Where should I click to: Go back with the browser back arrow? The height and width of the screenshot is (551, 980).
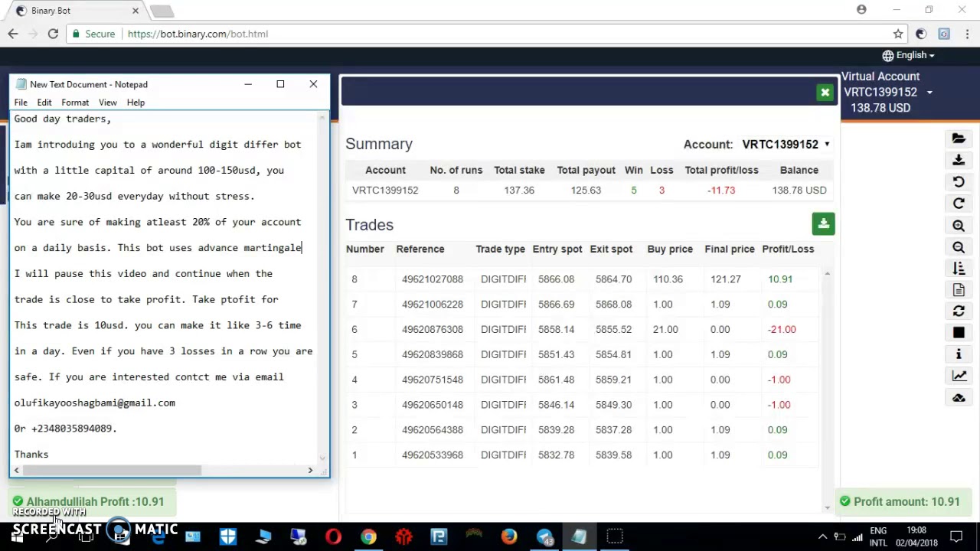click(13, 34)
